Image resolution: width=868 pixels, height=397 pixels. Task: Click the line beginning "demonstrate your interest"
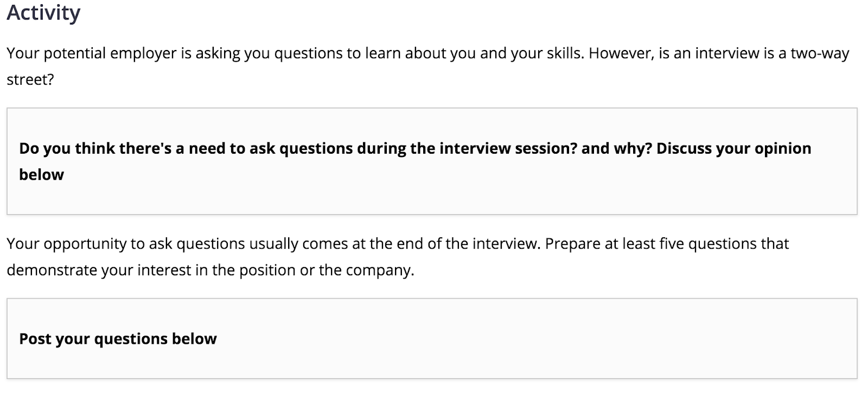click(210, 270)
